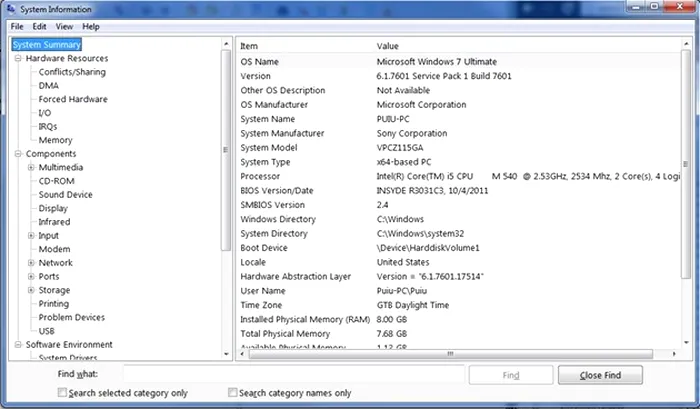Select the I/O tree item
This screenshot has width=700, height=409.
click(x=45, y=113)
